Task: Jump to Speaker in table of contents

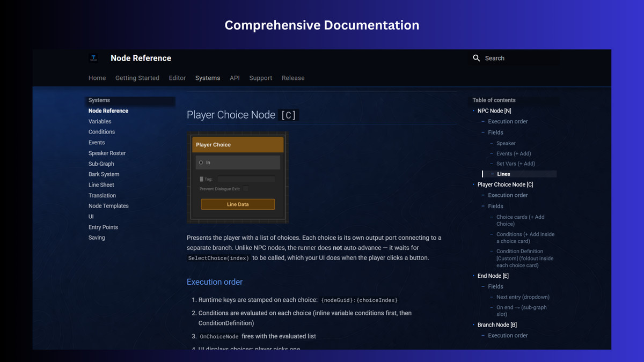Action: point(506,143)
